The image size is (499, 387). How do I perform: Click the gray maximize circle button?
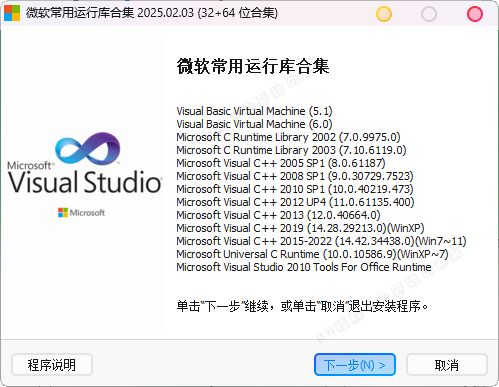pos(429,14)
